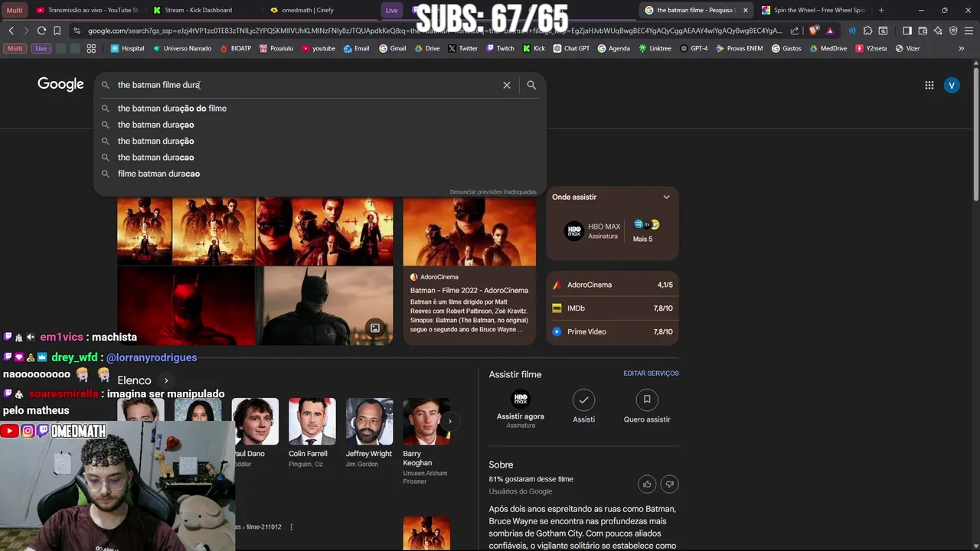The height and width of the screenshot is (551, 980).
Task: Toggle 'Quero assistir' bookmark
Action: pos(647,406)
